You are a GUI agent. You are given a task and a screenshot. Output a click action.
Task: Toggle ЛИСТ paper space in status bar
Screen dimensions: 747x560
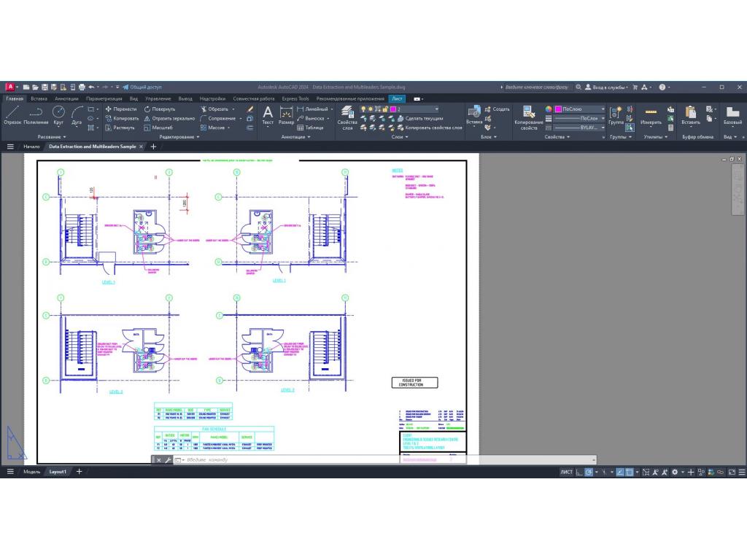pyautogui.click(x=566, y=472)
